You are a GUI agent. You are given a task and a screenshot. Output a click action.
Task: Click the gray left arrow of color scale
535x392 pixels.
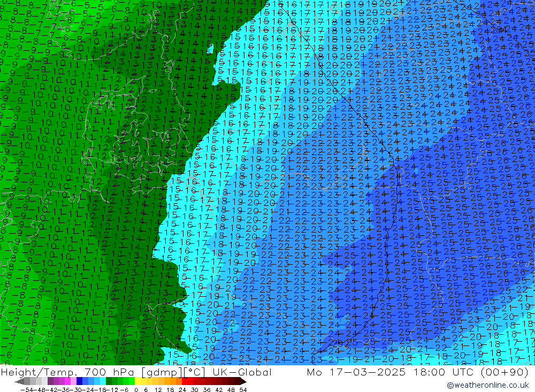coord(19,382)
